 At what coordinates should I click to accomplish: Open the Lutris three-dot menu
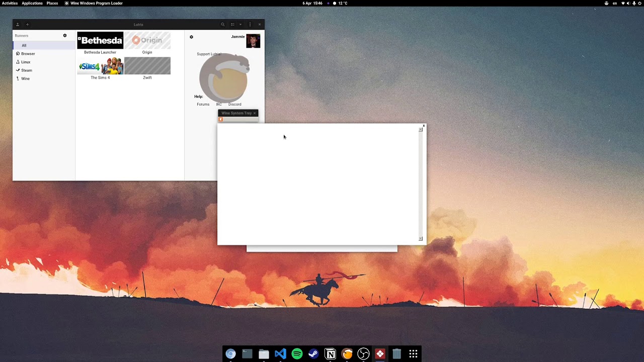coord(250,25)
